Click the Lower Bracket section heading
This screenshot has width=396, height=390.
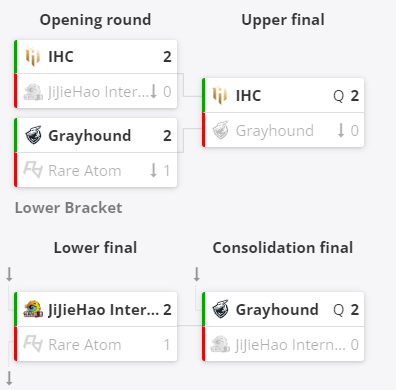tap(69, 208)
